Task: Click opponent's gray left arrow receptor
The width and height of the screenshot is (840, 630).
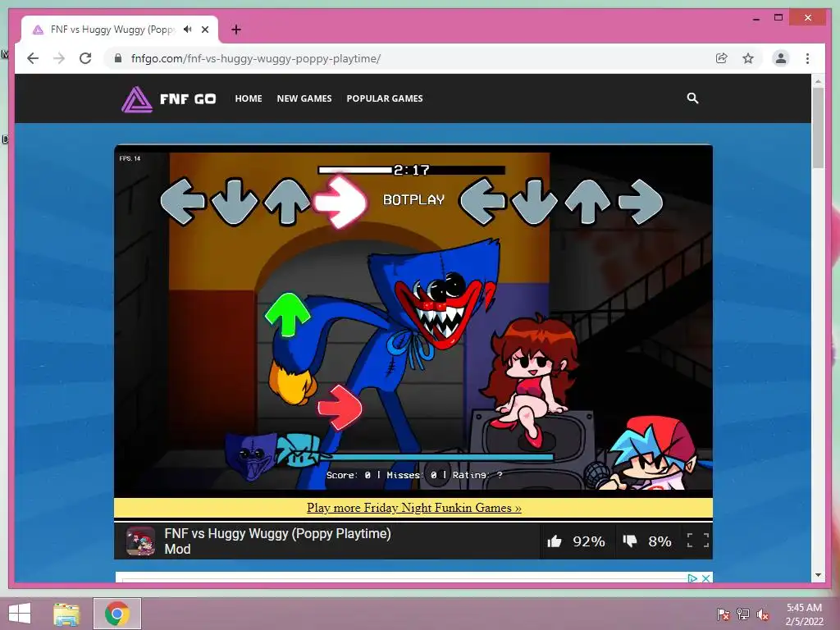Action: (183, 202)
